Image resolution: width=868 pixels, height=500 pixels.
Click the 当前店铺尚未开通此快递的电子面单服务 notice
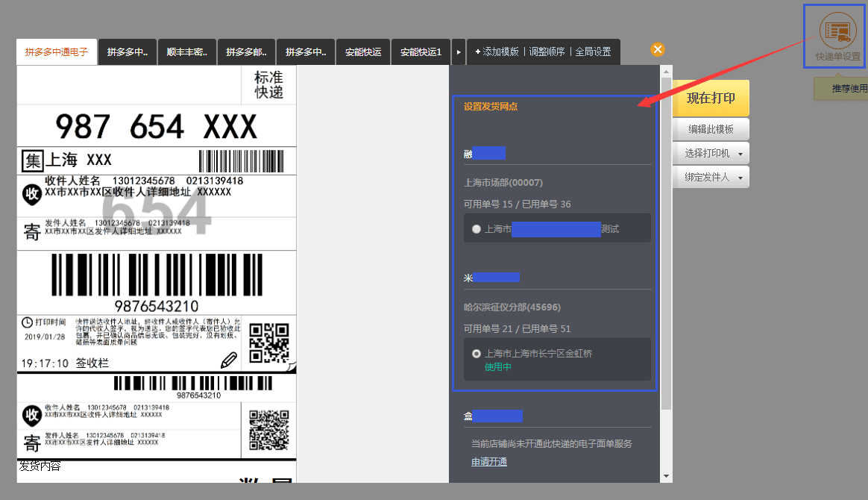point(551,443)
